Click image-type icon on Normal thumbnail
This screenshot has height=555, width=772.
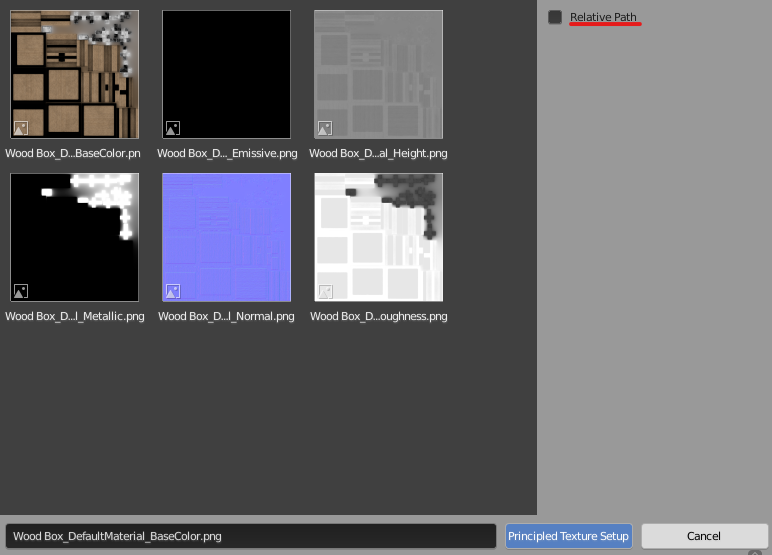[173, 292]
